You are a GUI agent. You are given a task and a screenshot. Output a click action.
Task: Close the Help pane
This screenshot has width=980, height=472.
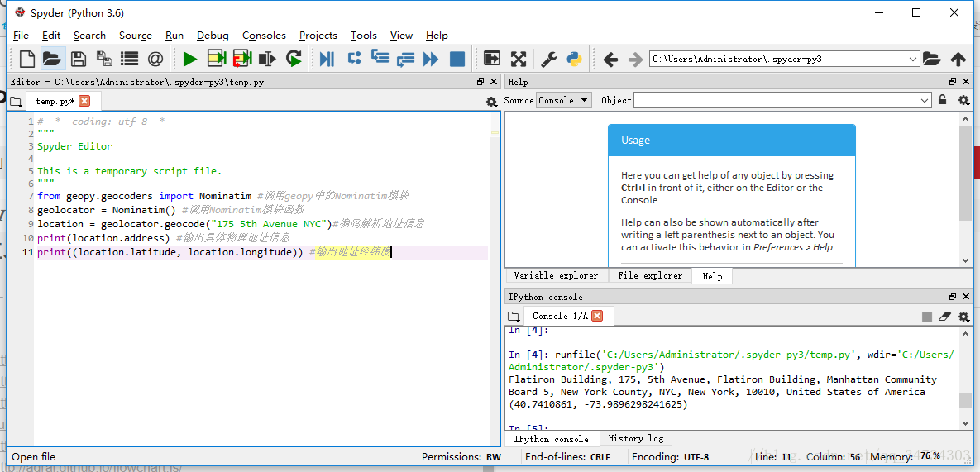[966, 82]
